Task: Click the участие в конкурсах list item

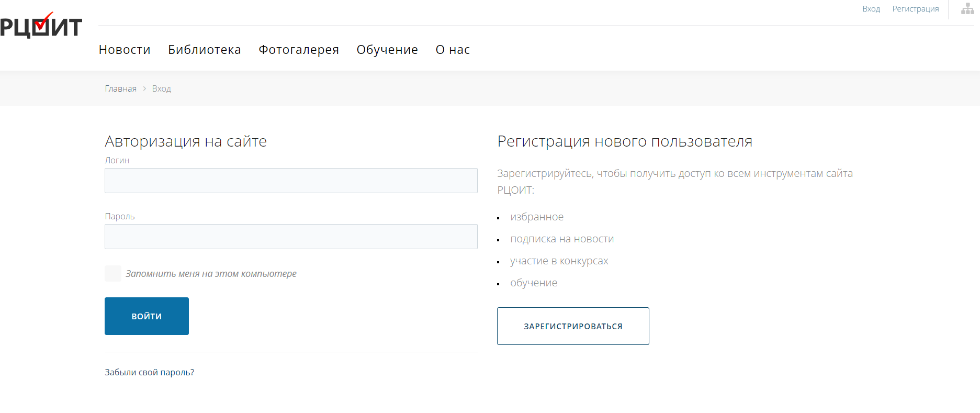Action: [559, 261]
